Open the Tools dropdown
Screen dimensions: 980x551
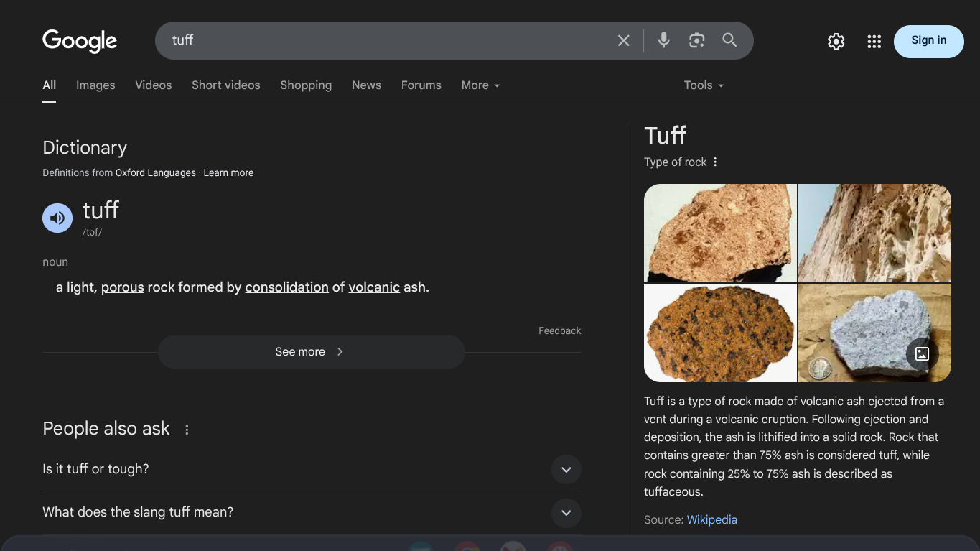[704, 85]
